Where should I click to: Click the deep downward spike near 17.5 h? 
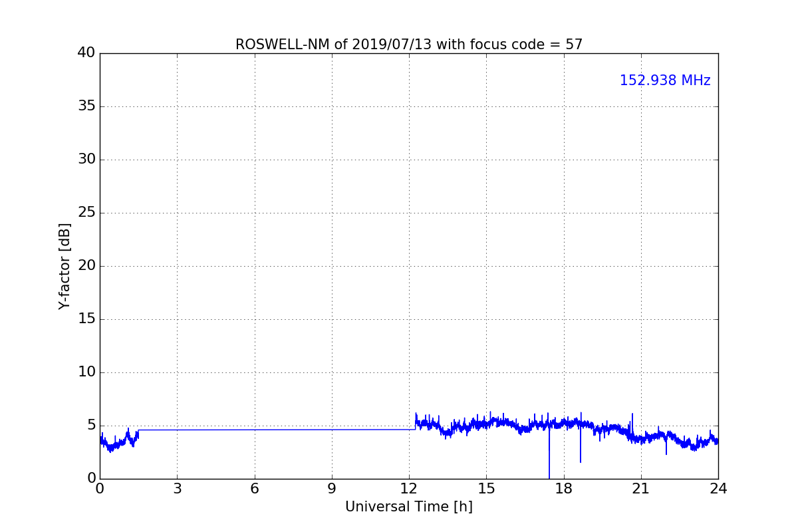click(x=549, y=452)
